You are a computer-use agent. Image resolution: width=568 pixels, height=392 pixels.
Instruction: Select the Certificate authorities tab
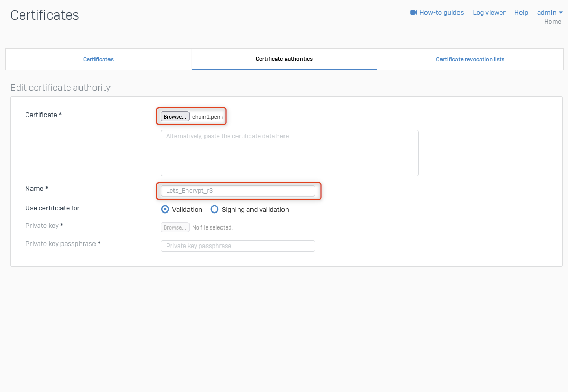tap(284, 59)
